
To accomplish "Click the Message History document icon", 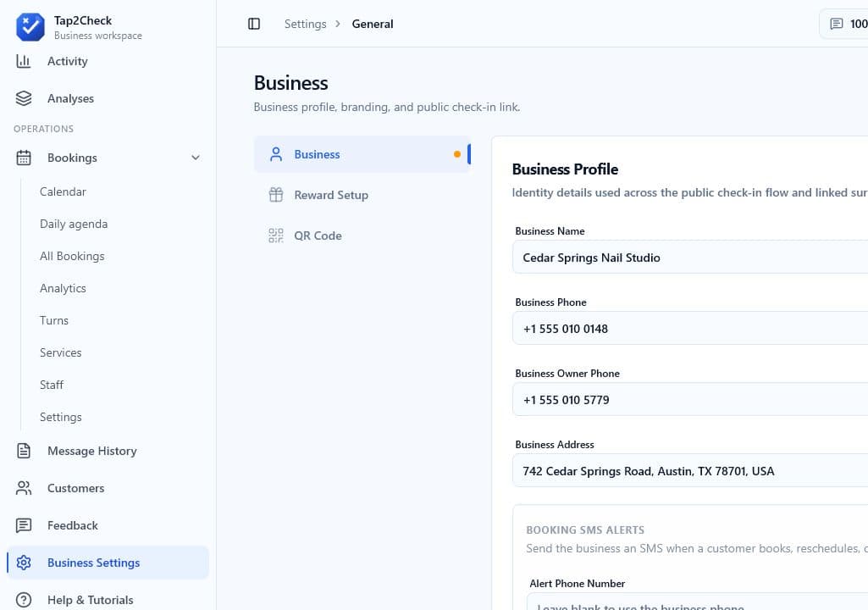I will click(x=23, y=451).
